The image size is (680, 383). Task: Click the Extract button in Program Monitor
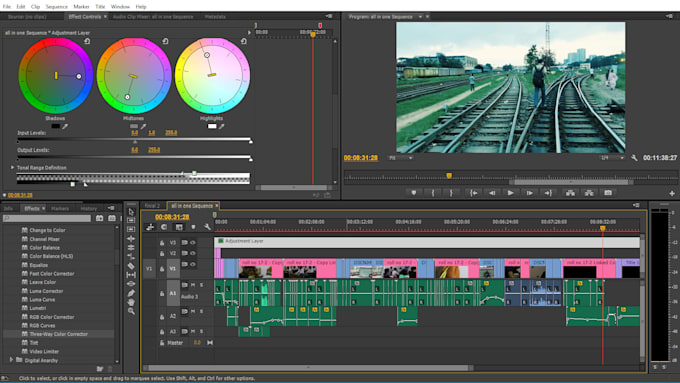pos(589,193)
